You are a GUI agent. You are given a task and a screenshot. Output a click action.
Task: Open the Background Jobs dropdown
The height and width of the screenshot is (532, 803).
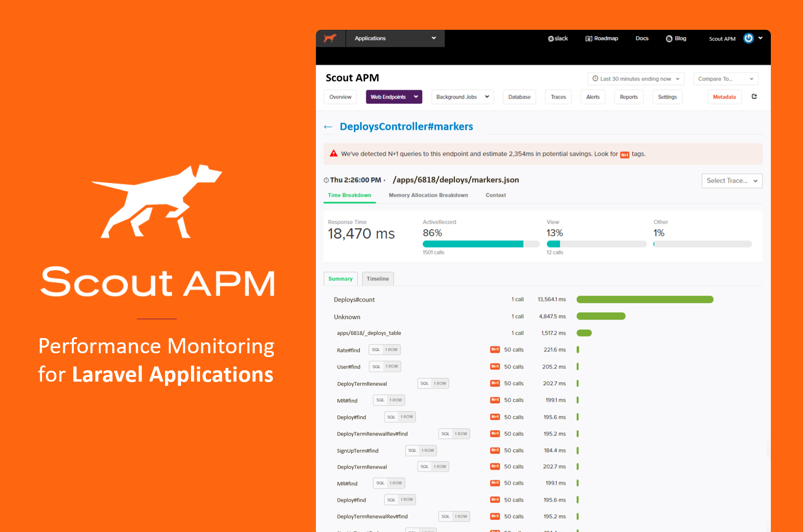[x=462, y=97]
